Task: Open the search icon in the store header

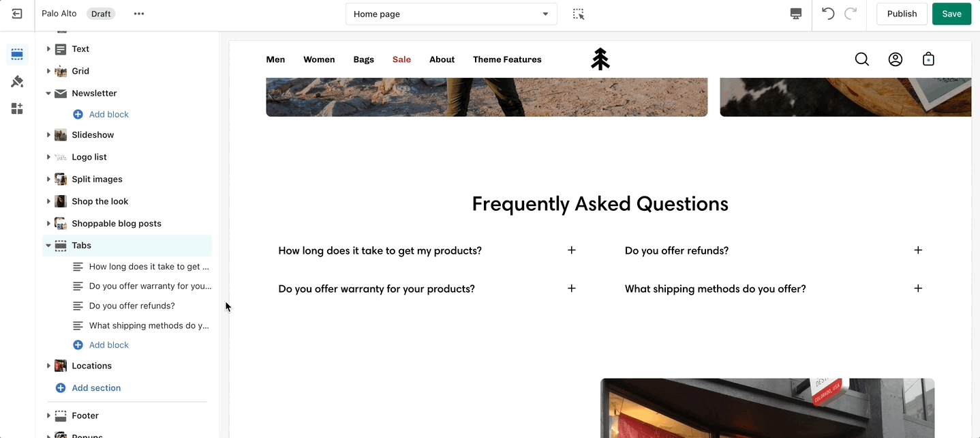Action: coord(862,59)
